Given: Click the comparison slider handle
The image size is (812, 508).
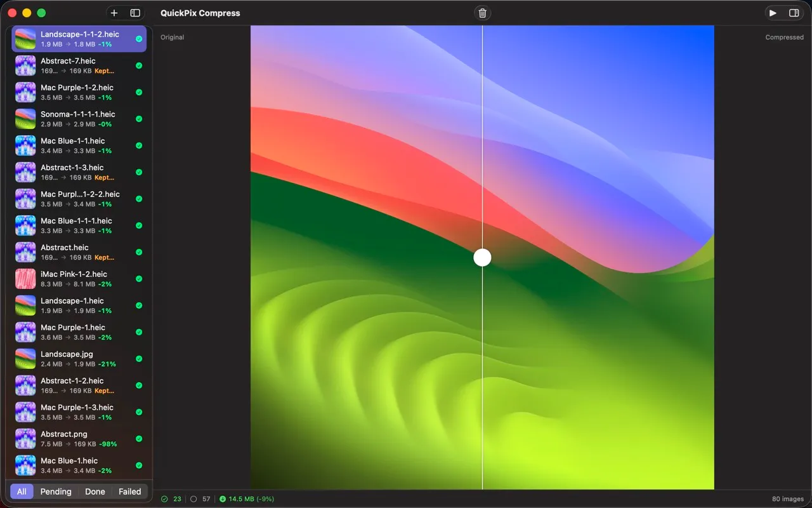Looking at the screenshot, I should (482, 257).
